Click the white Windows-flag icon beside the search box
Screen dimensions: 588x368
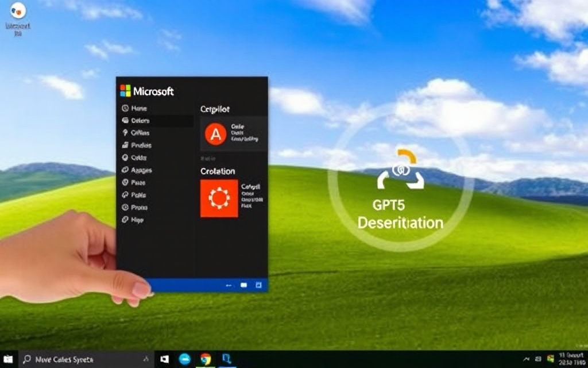point(164,359)
